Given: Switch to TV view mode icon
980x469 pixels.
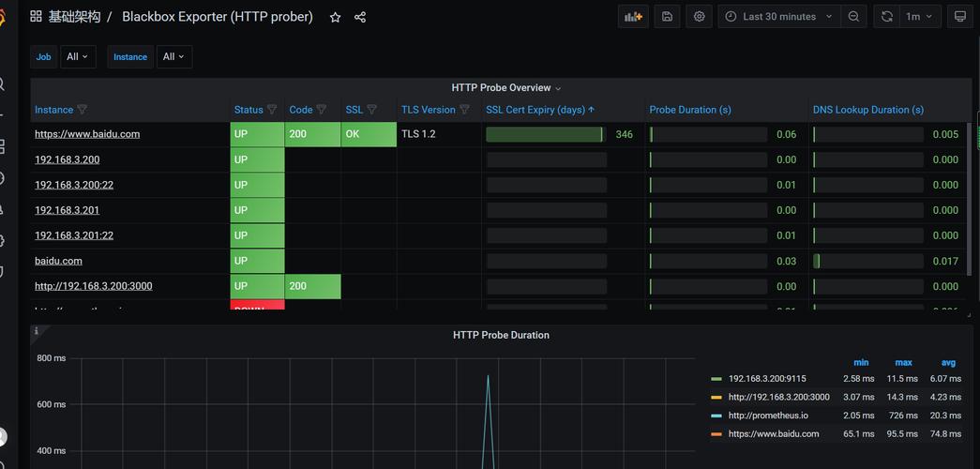Looking at the screenshot, I should pos(958,17).
